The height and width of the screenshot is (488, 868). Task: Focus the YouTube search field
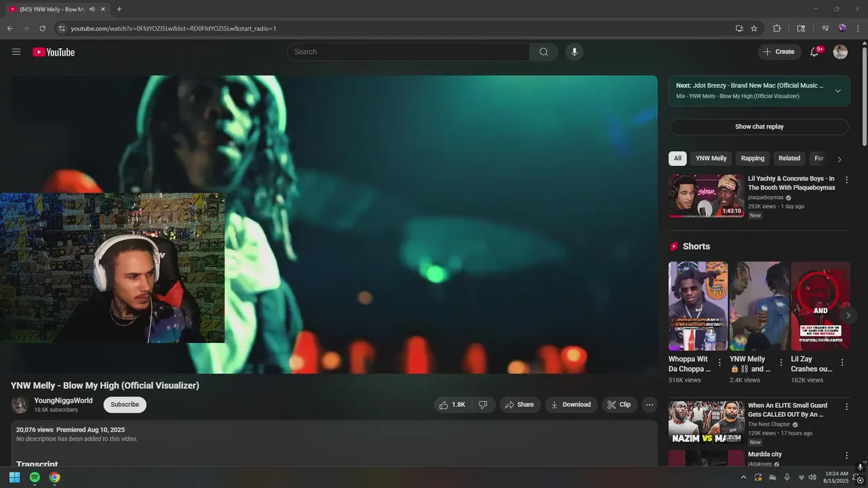point(408,52)
